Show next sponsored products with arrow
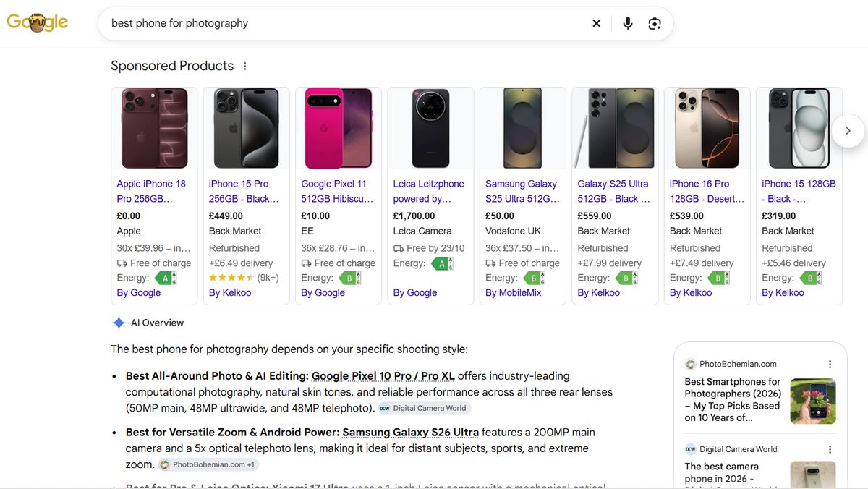The width and height of the screenshot is (868, 489). click(848, 131)
